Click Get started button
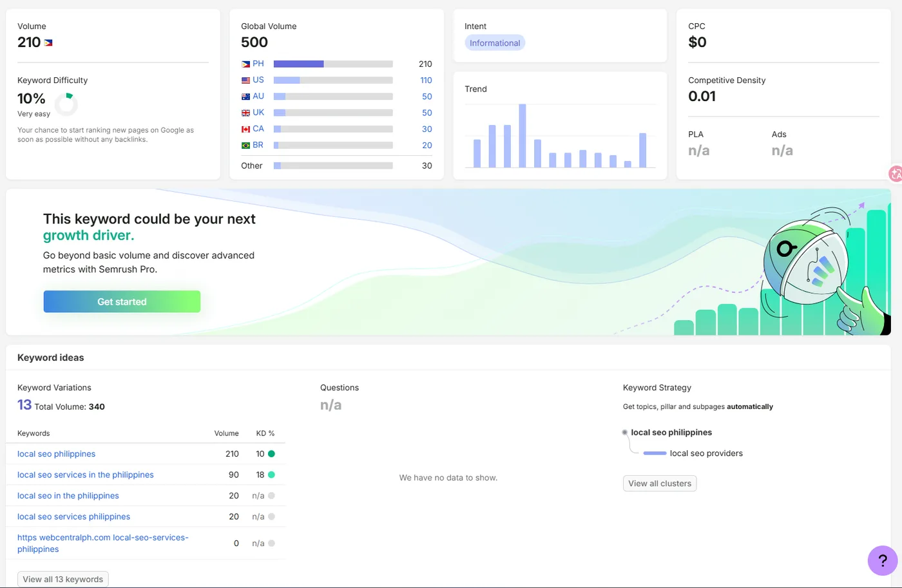 pyautogui.click(x=122, y=301)
